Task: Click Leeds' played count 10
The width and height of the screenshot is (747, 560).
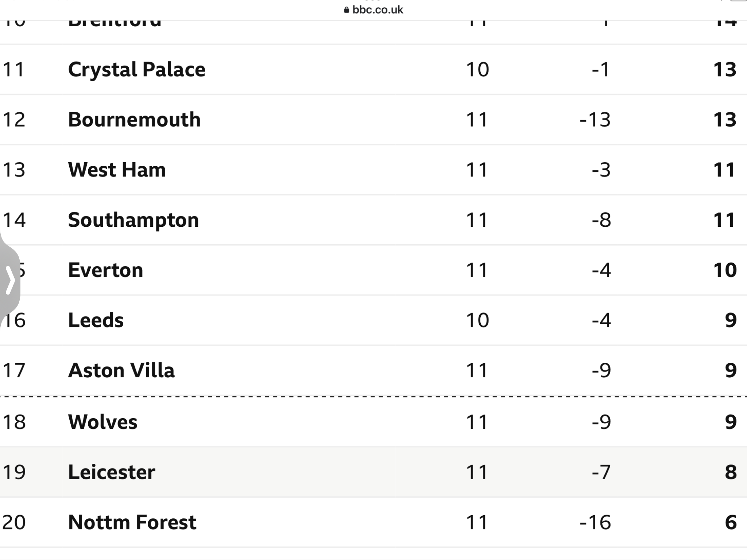Action: coord(477,320)
